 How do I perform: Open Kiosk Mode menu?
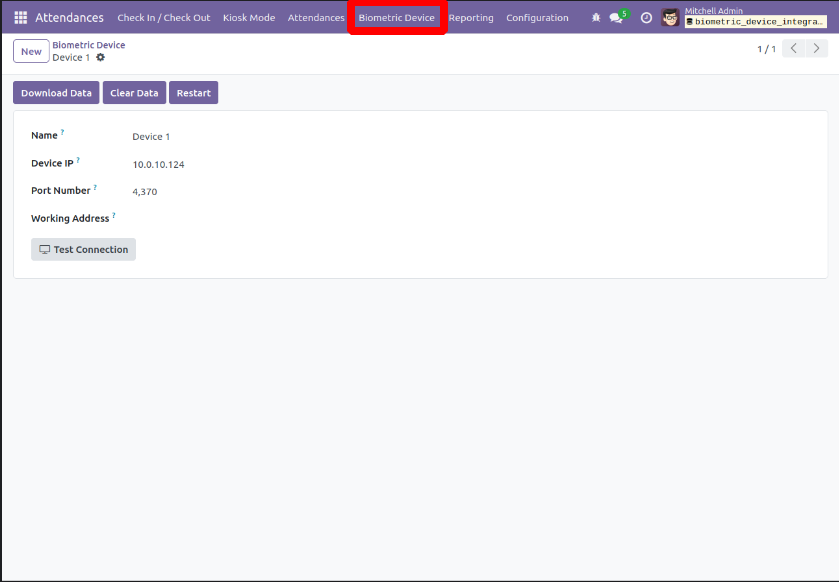point(249,18)
